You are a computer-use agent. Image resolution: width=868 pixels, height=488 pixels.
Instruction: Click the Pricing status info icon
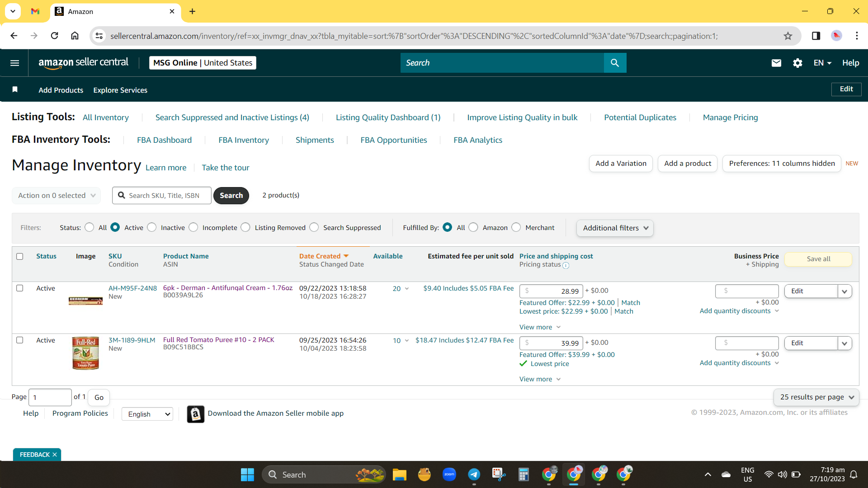tap(566, 265)
